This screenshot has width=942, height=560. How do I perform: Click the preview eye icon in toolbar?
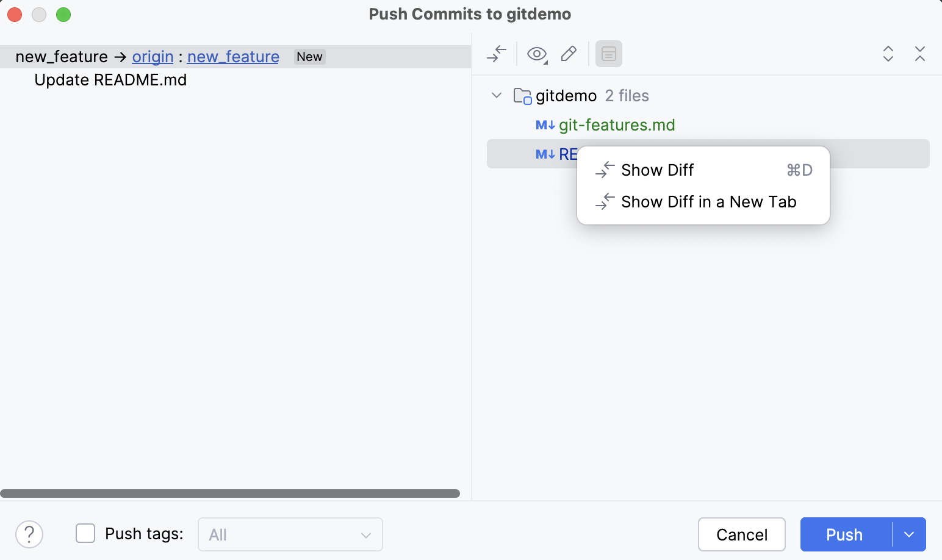[x=536, y=54]
